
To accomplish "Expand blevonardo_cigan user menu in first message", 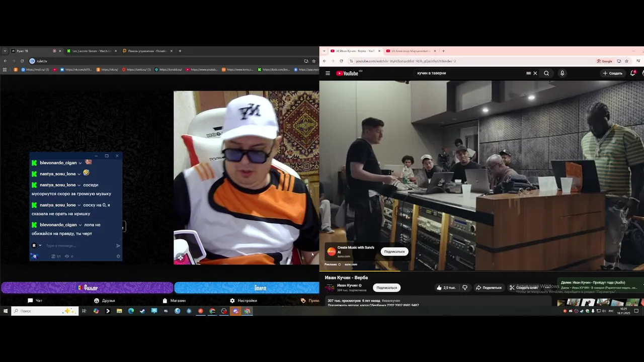I will [x=80, y=163].
